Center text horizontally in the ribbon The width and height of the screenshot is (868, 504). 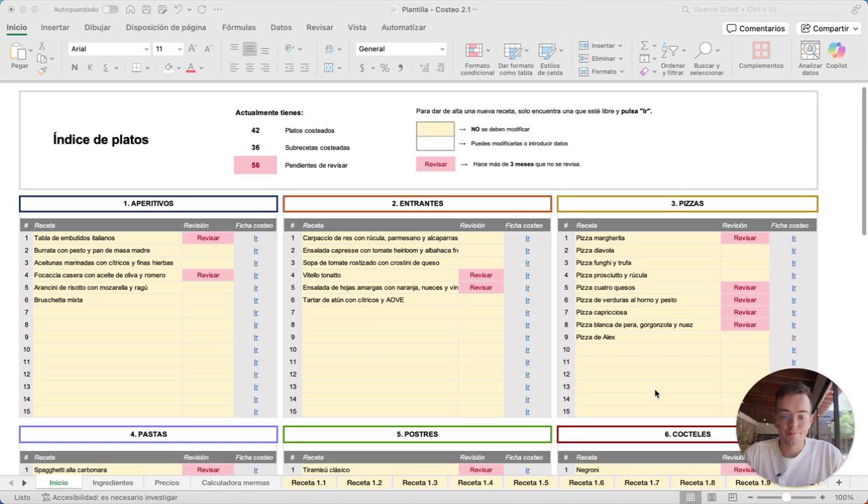coord(250,68)
